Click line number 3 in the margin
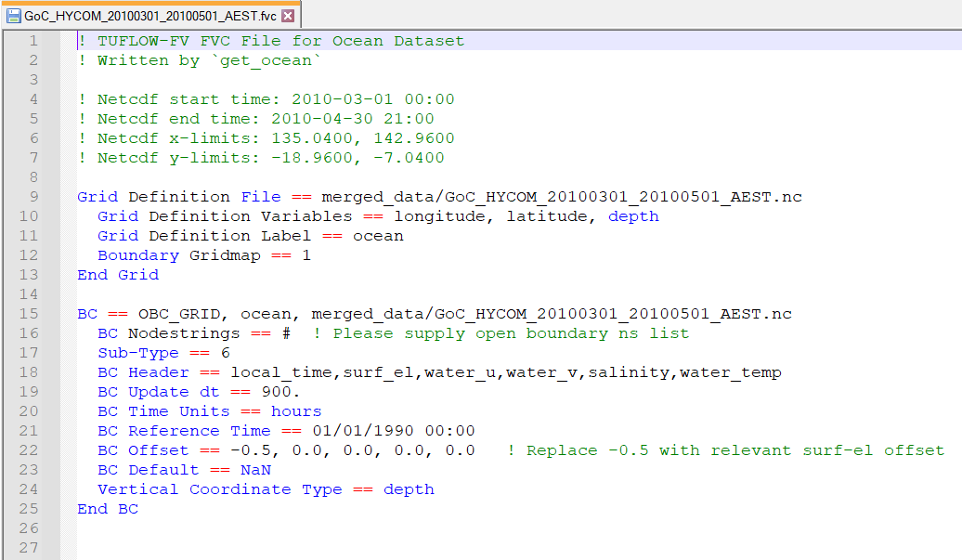Viewport: 962px width, 560px height. point(34,81)
